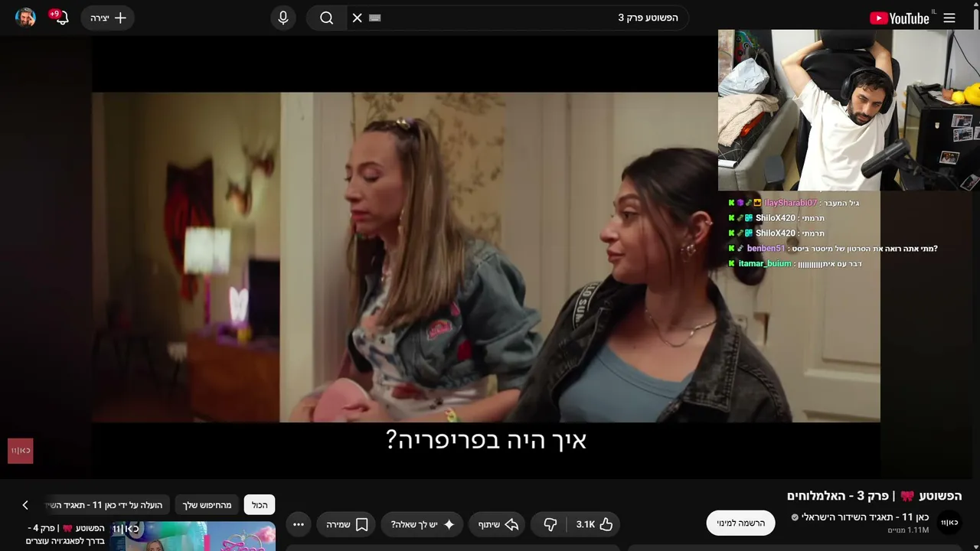Click the search magnifier button
This screenshot has width=980, height=551.
tap(327, 18)
